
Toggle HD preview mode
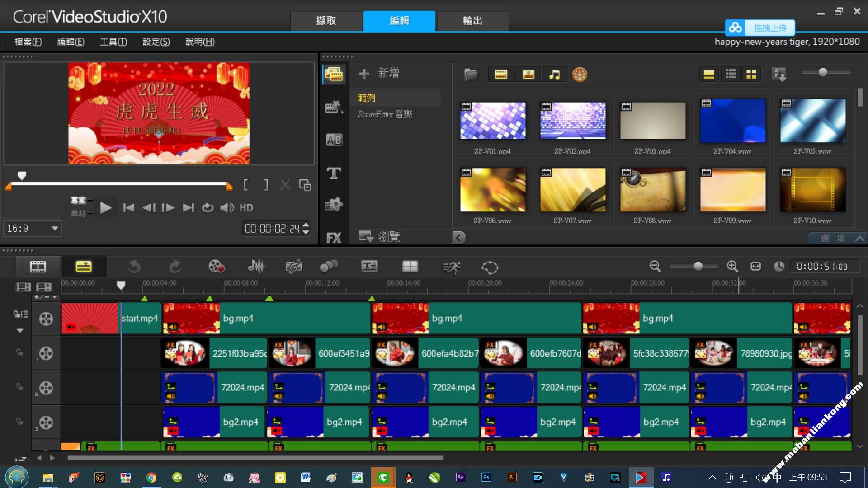pyautogui.click(x=246, y=208)
